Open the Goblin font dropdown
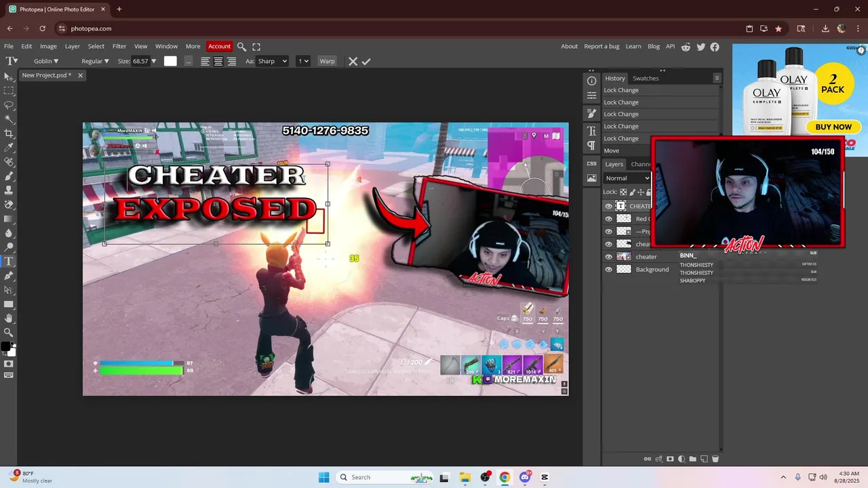Image resolution: width=868 pixels, height=488 pixels. coord(46,61)
